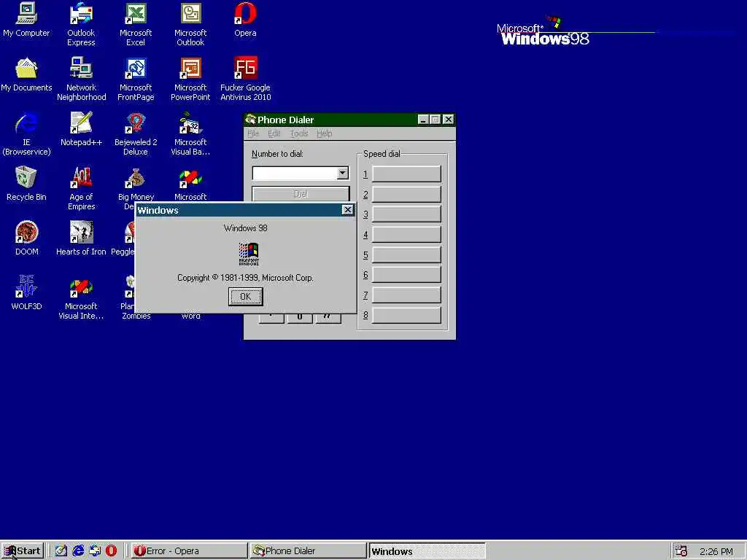Switch to Phone Dialer taskbar button
Screen dimensions: 747x560
tap(308, 551)
